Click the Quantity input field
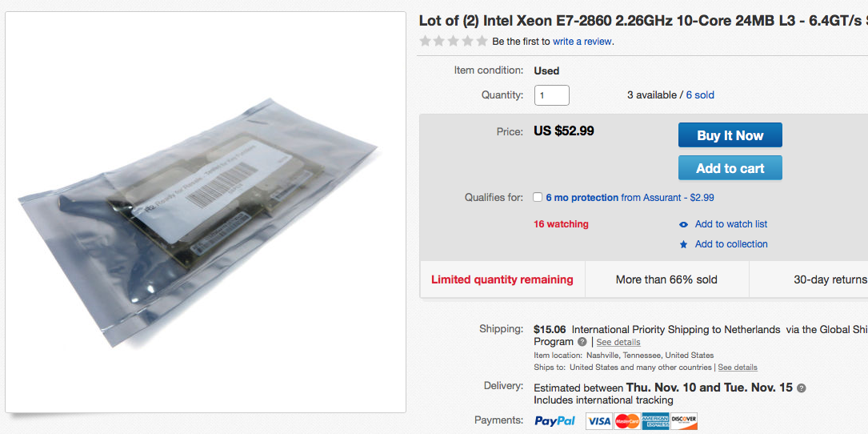The width and height of the screenshot is (868, 434). [551, 95]
